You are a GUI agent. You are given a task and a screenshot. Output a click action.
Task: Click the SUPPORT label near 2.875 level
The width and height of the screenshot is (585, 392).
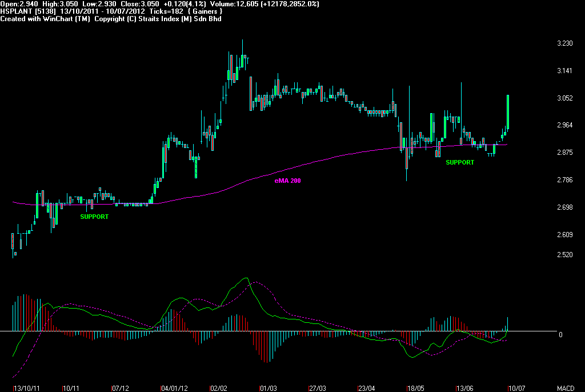(460, 162)
